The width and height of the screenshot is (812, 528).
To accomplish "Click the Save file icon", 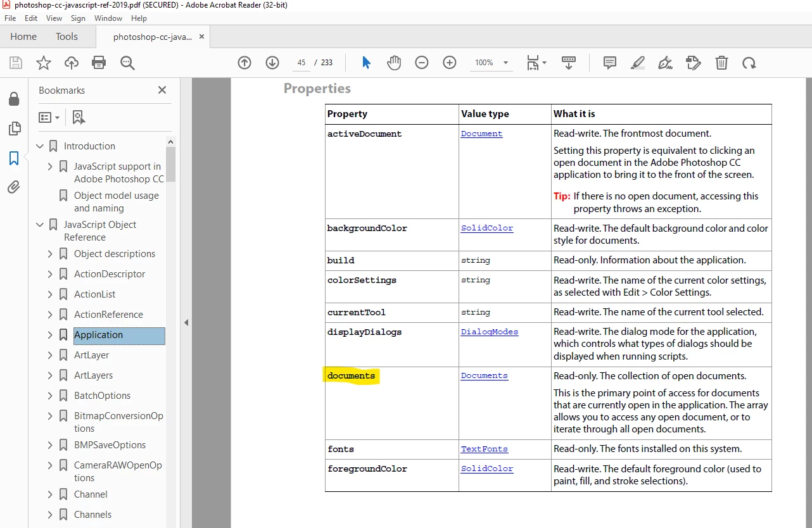I will pos(16,63).
